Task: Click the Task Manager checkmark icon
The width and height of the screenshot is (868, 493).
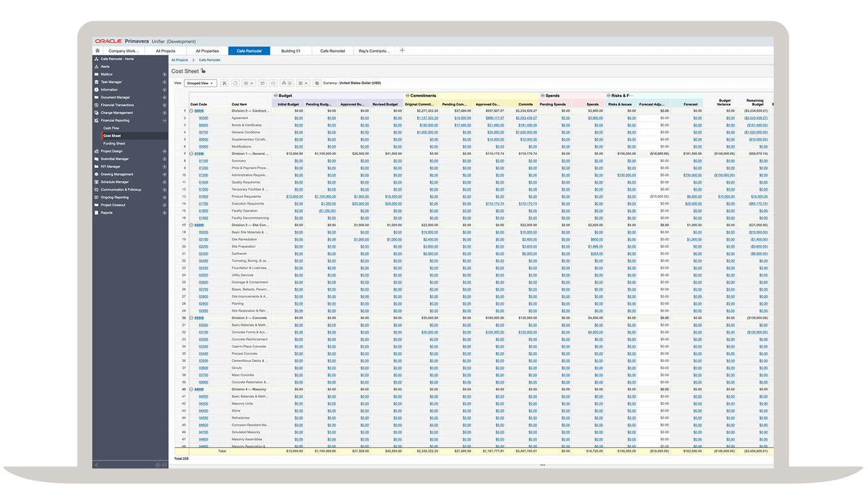Action: (x=97, y=82)
